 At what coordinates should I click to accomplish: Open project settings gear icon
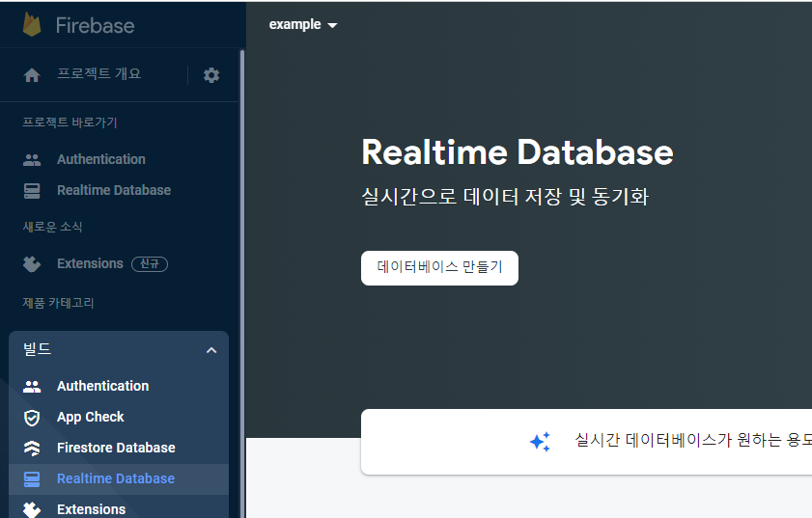(x=211, y=75)
